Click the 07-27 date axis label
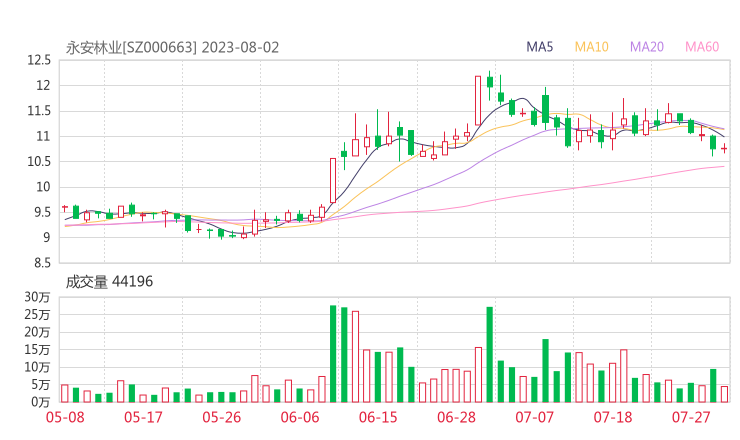The height and width of the screenshot is (440, 740). pyautogui.click(x=691, y=417)
